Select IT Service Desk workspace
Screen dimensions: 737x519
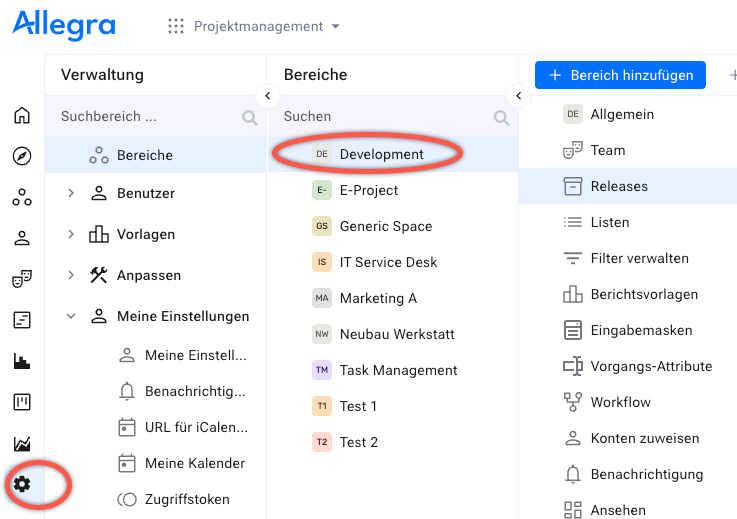pyautogui.click(x=389, y=262)
